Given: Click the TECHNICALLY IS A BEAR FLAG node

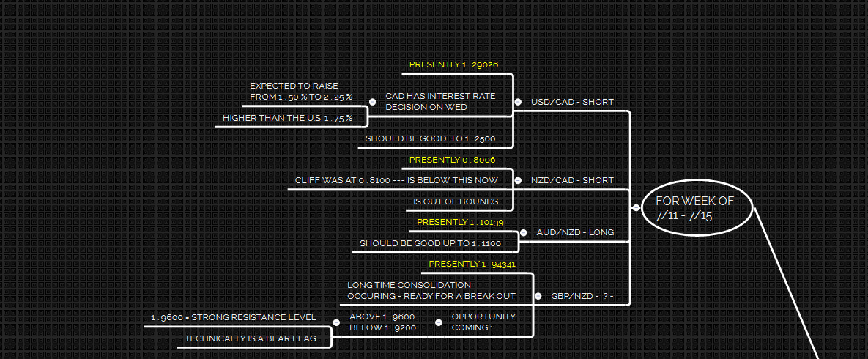Looking at the screenshot, I should 249,338.
